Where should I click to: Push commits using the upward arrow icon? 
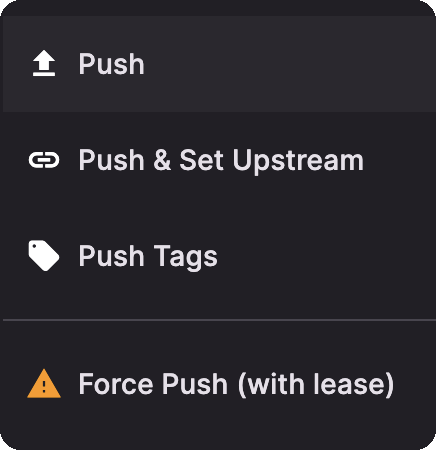(44, 63)
